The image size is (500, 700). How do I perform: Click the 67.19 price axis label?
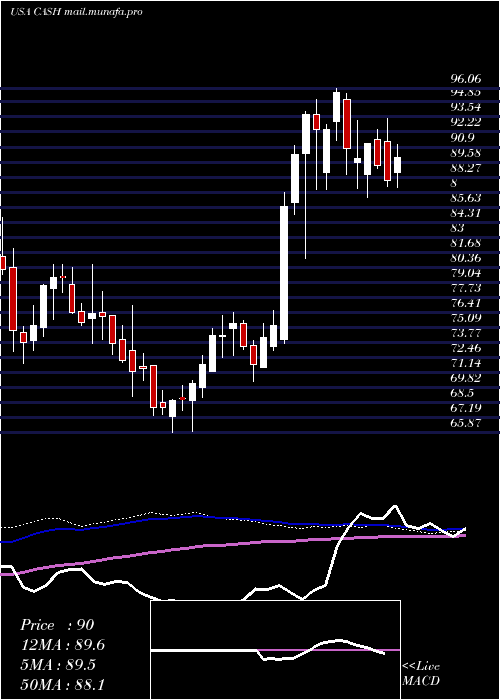[466, 408]
